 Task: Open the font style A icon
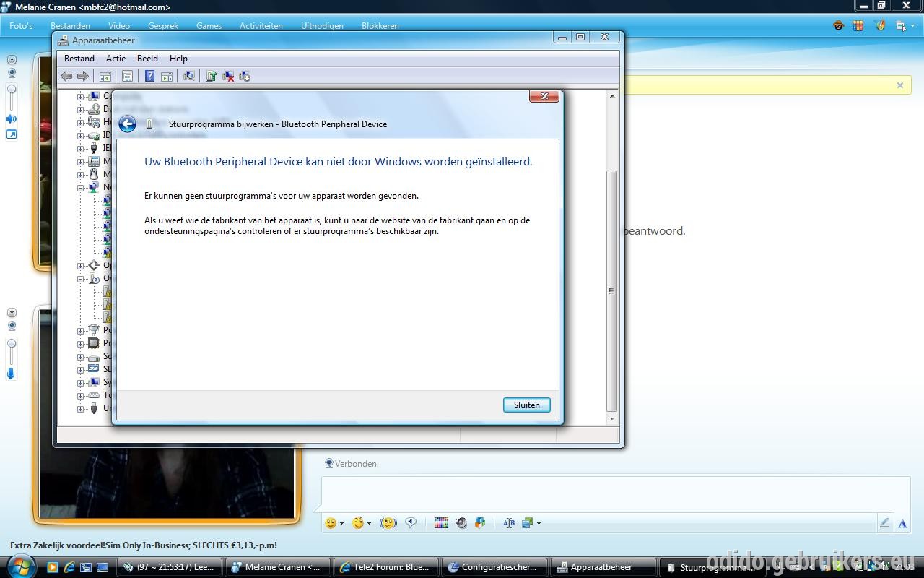pos(902,524)
